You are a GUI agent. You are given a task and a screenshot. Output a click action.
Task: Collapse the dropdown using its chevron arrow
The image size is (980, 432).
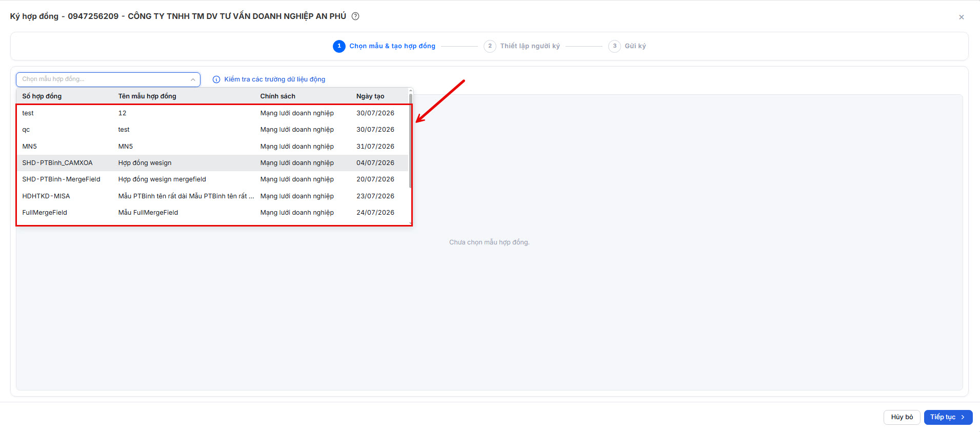[x=193, y=79]
